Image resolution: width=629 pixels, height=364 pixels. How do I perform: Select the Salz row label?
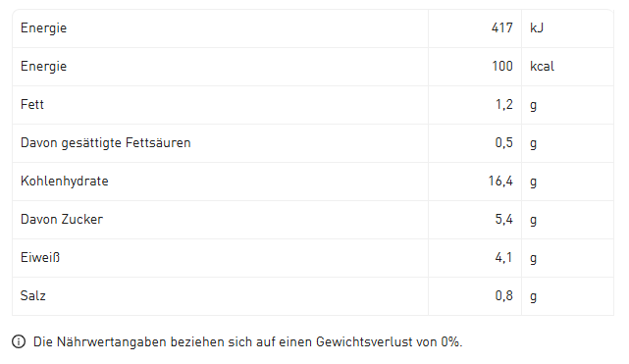pyautogui.click(x=33, y=296)
